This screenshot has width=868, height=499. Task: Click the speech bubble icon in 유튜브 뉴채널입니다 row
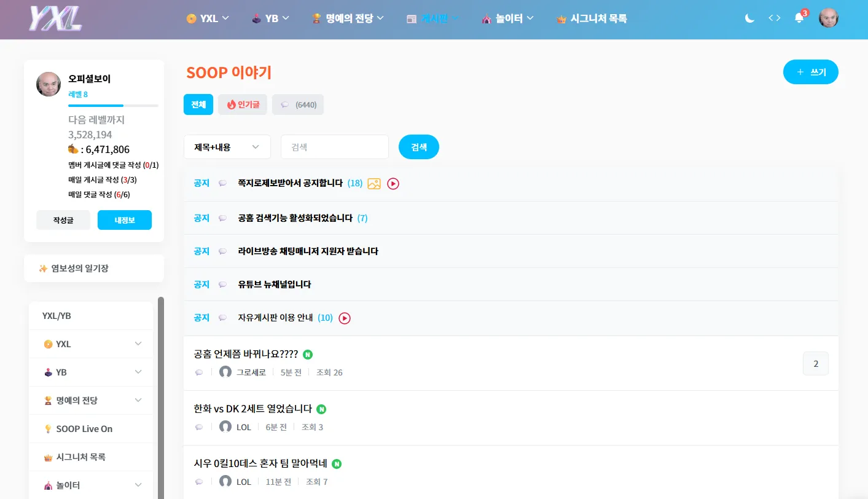(x=223, y=285)
